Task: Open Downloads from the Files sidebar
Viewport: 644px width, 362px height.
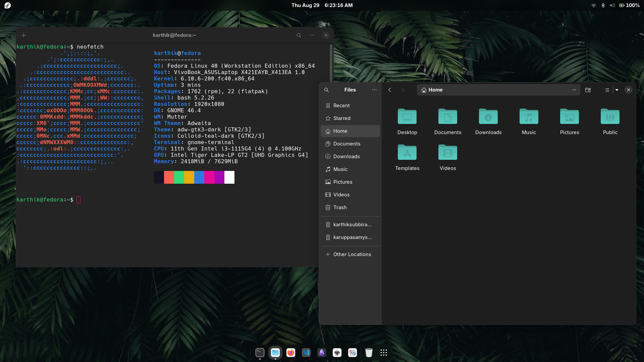Action: 350,157
